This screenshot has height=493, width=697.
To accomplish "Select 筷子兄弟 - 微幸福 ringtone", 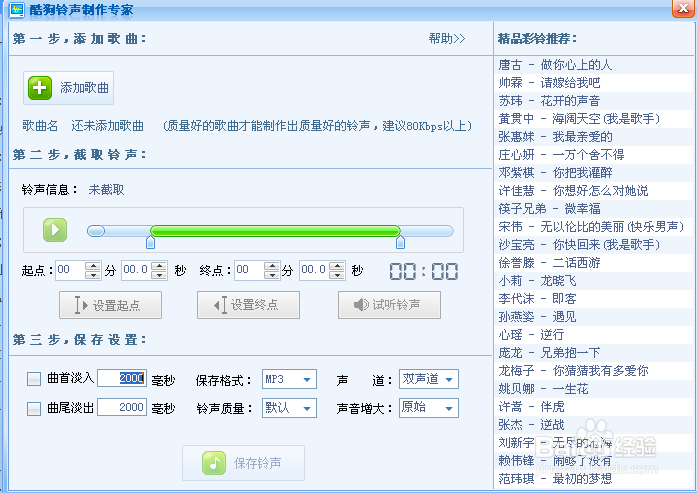I will 594,209.
